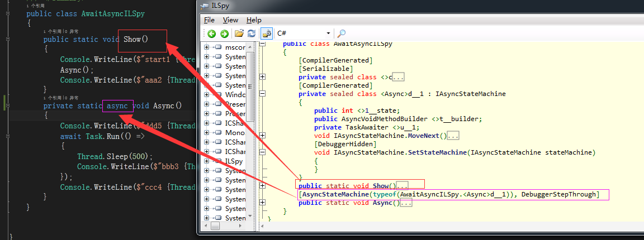This screenshot has width=644, height=240.
Task: Click the assembly icon beside mscor
Action: click(218, 47)
